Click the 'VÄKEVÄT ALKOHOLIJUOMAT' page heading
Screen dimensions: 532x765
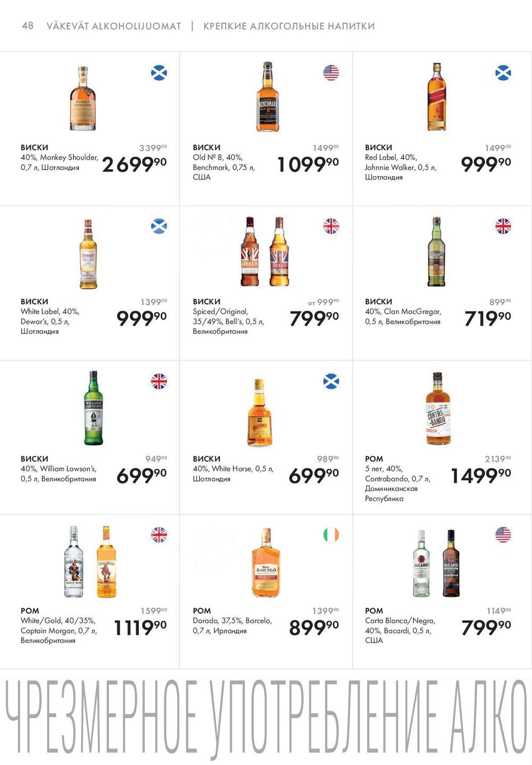pos(114,26)
